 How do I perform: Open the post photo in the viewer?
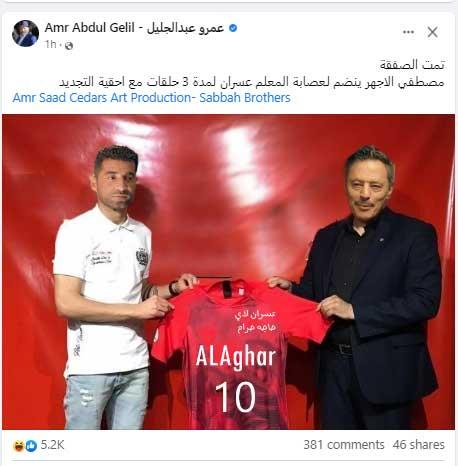(x=228, y=272)
